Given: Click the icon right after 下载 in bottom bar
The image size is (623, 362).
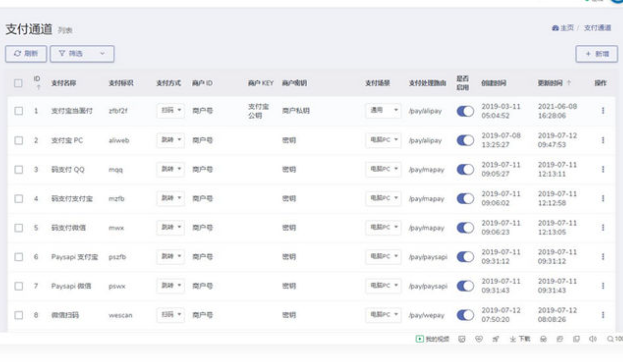Looking at the screenshot, I should 543,339.
